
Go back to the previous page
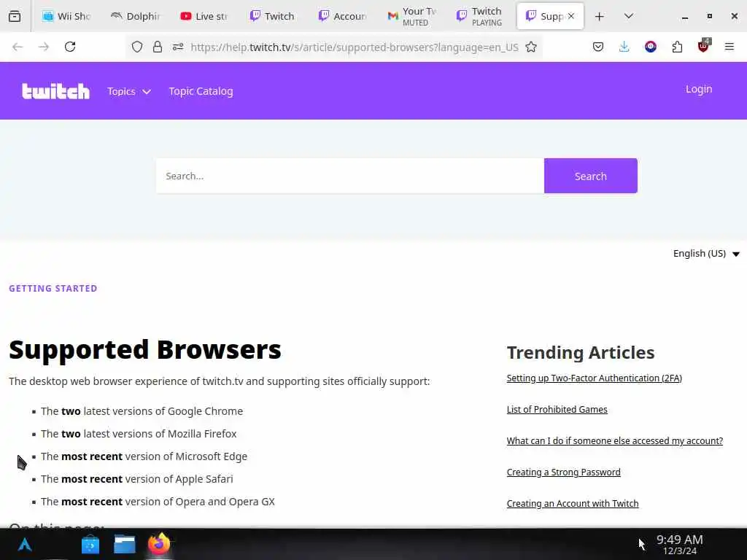coord(18,47)
